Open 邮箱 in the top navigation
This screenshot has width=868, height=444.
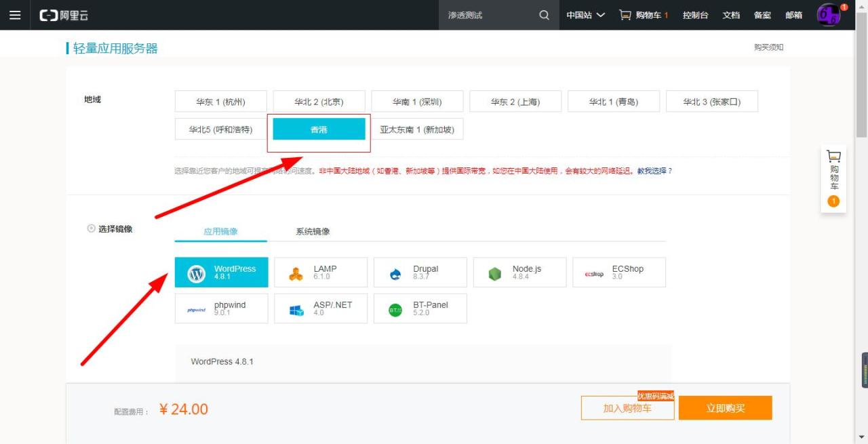794,15
